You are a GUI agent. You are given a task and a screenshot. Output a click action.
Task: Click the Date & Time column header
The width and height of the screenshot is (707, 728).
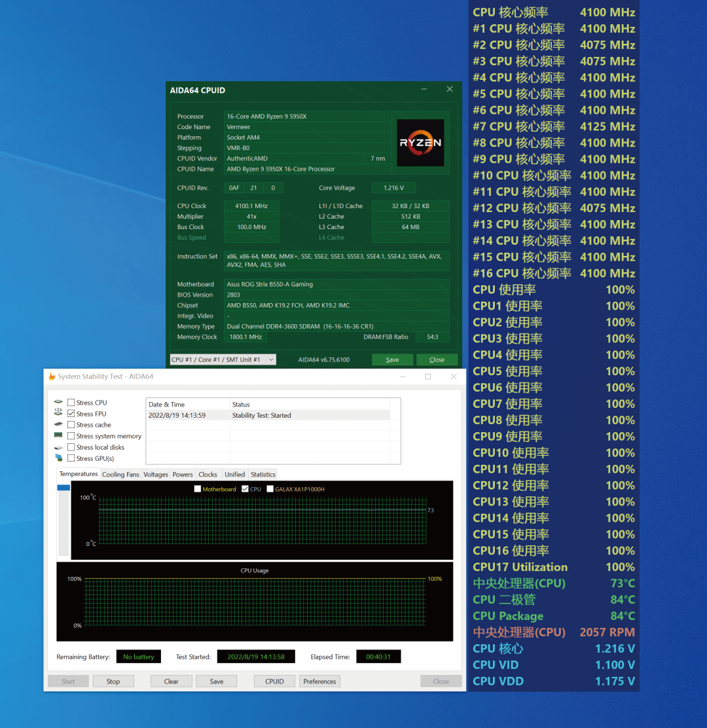188,405
